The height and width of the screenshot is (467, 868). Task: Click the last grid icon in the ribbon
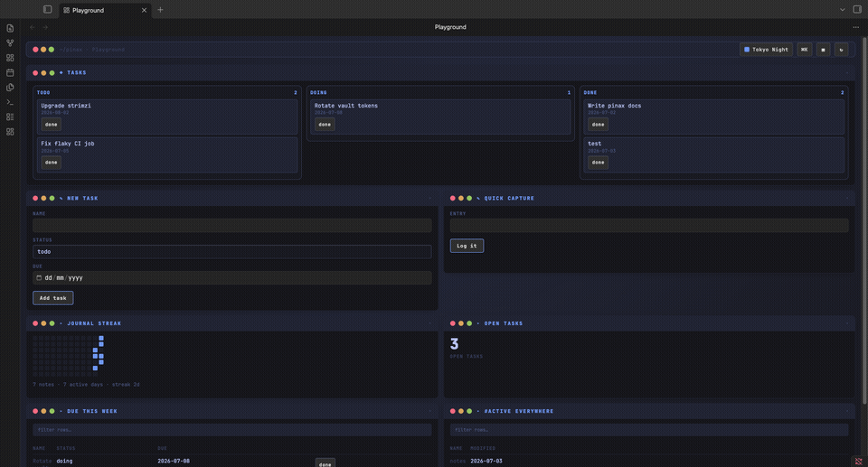[x=10, y=132]
